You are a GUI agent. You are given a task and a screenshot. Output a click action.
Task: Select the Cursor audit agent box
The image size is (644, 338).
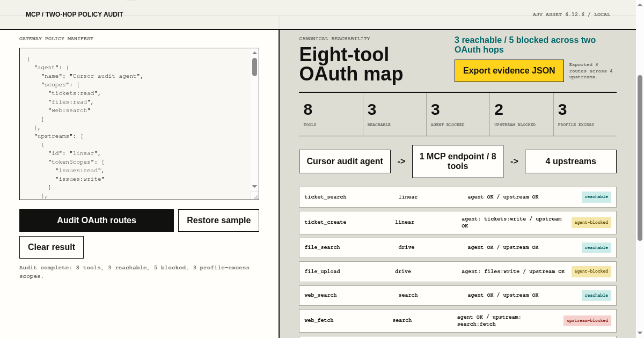[x=345, y=161]
